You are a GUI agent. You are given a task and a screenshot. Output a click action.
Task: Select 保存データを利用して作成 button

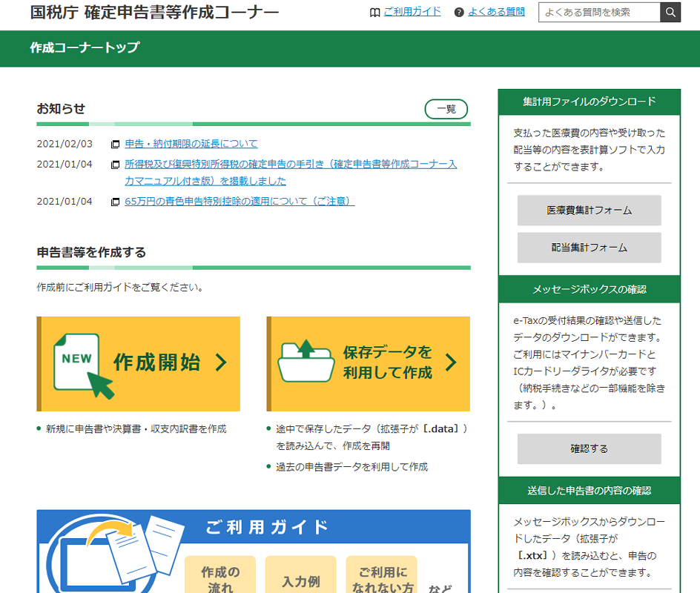click(x=369, y=363)
